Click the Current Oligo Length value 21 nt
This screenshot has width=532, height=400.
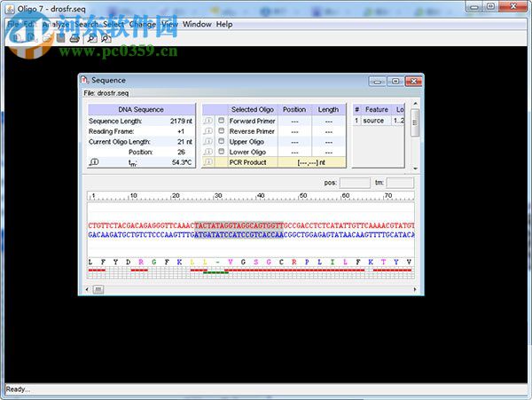(184, 142)
